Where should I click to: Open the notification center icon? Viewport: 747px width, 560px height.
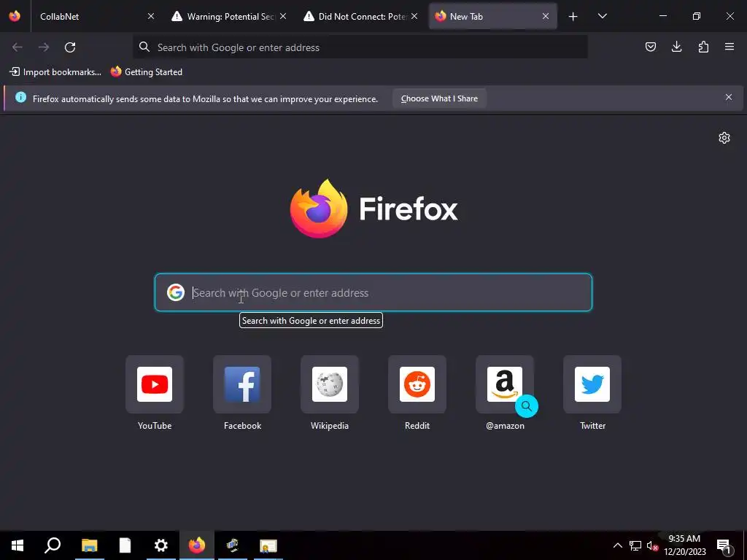pos(724,545)
